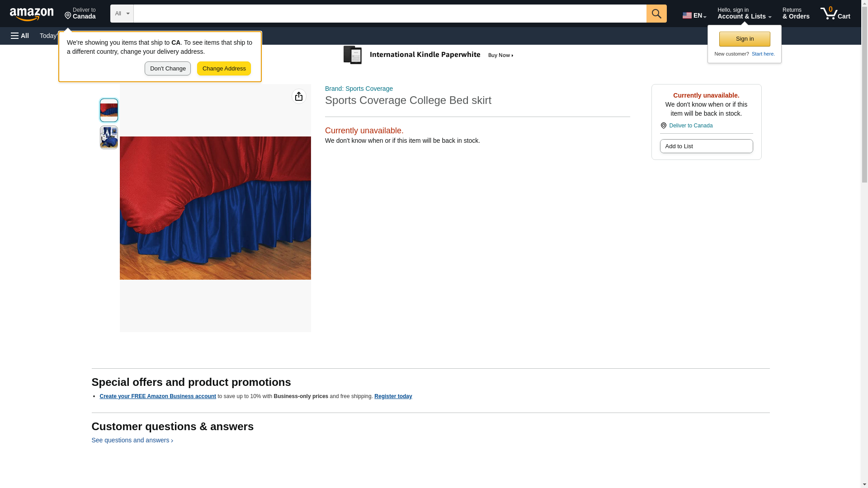Image resolution: width=868 pixels, height=488 pixels.
Task: Open the shopping cart icon
Action: pyautogui.click(x=835, y=14)
